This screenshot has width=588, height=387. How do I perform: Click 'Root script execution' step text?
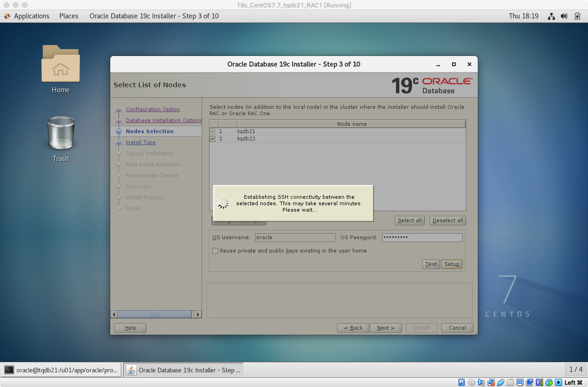(x=153, y=164)
